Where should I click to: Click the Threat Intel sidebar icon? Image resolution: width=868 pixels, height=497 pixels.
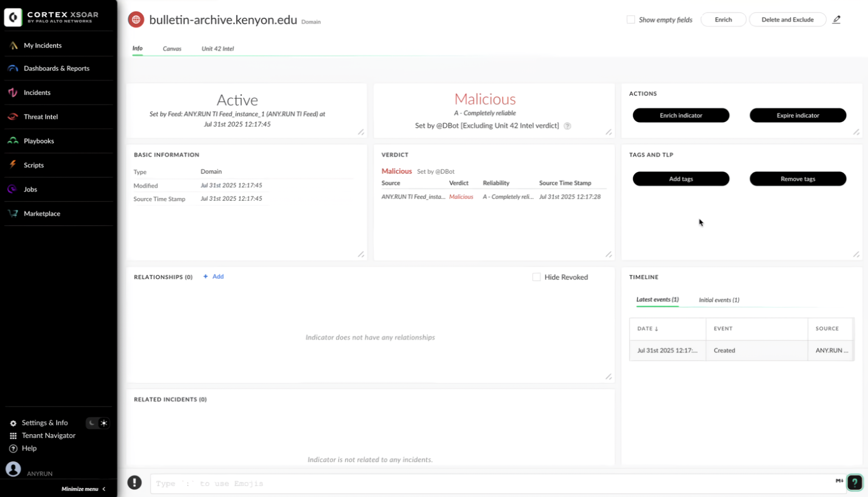pos(13,117)
